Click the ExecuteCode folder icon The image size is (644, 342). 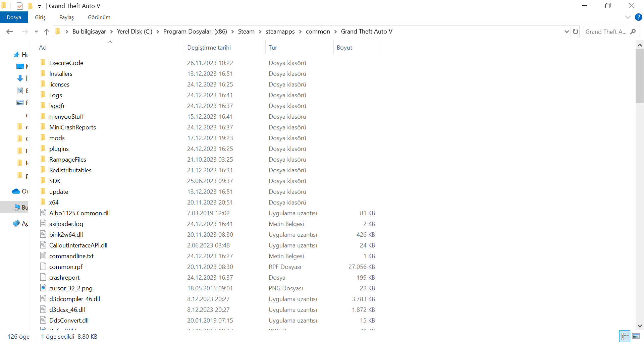pos(43,63)
